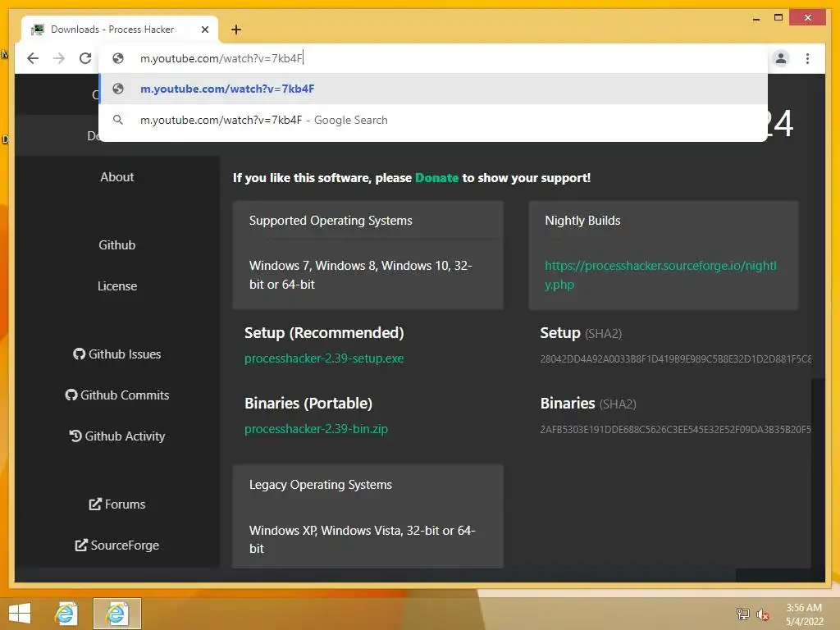Go back to the previous page
Screen dimensions: 840x630
33,58
